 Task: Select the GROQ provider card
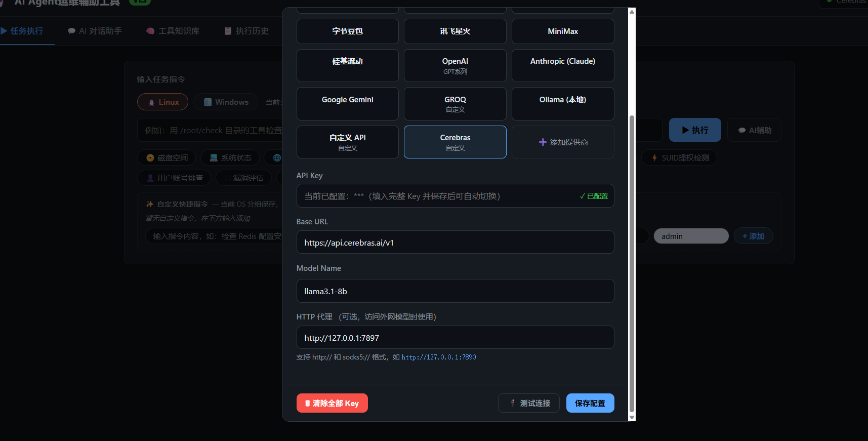pyautogui.click(x=455, y=104)
